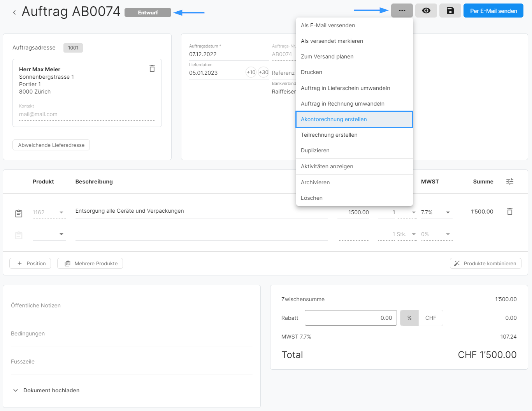The width and height of the screenshot is (532, 411).
Task: Click Produkte kombinieren button
Action: (x=486, y=263)
